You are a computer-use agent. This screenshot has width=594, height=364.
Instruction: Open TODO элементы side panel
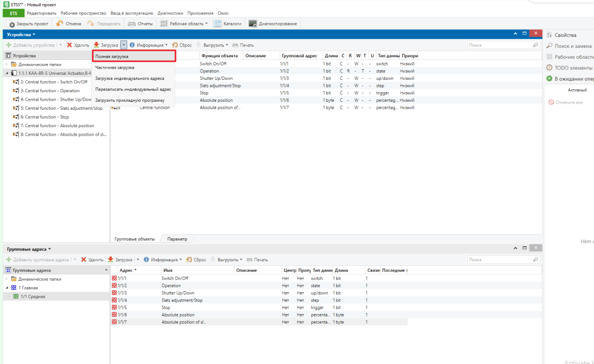coord(570,68)
